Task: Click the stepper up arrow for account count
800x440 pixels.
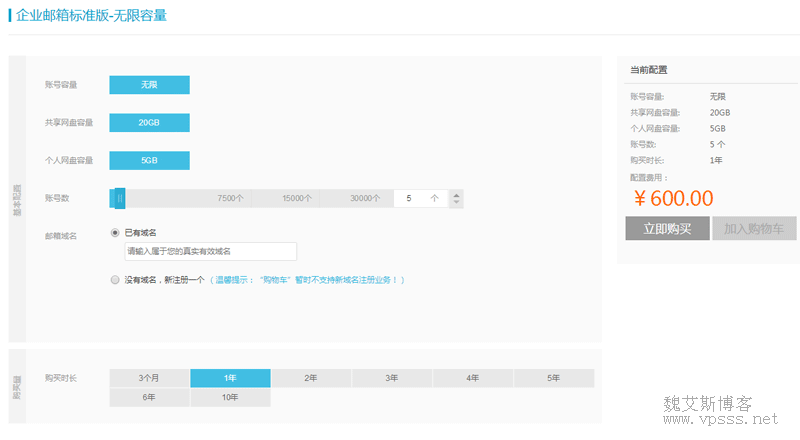Action: (457, 194)
